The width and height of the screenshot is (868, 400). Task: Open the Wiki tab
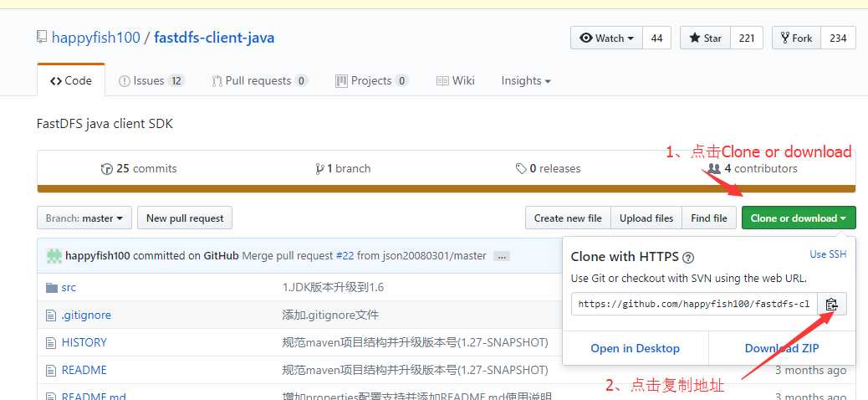456,81
